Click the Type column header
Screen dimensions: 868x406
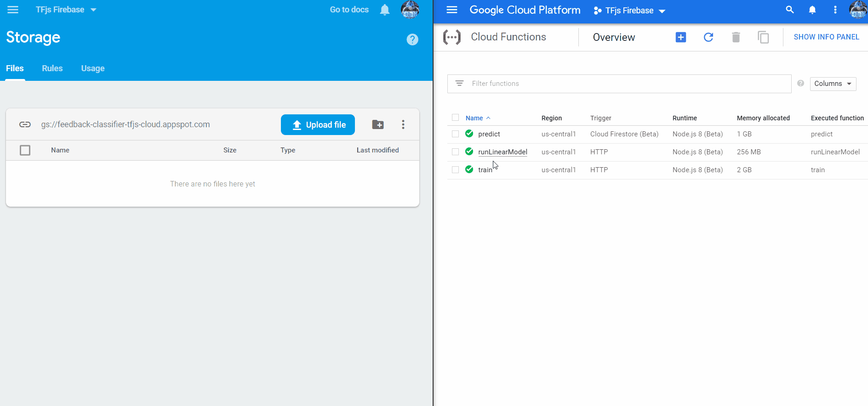pyautogui.click(x=288, y=150)
